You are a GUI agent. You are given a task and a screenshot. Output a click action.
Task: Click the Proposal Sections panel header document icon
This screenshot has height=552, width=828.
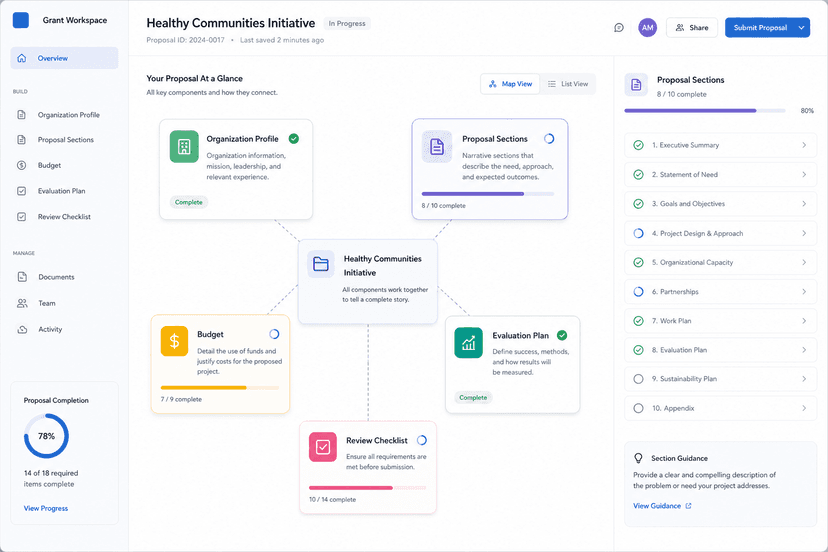pos(636,85)
